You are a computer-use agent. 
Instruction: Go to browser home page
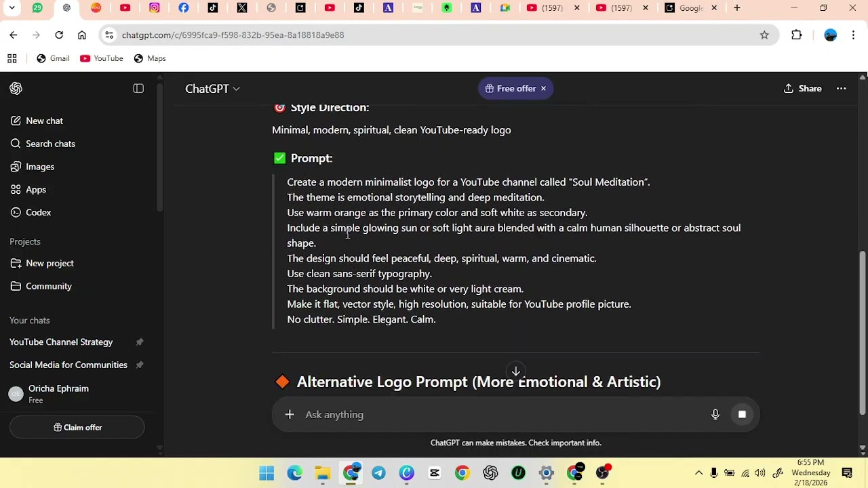[82, 35]
